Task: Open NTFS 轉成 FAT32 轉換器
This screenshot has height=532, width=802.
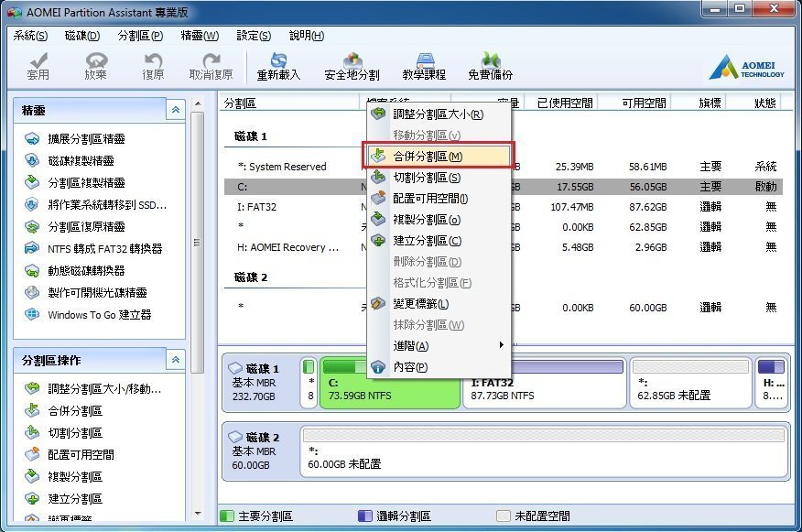Action: (93, 249)
